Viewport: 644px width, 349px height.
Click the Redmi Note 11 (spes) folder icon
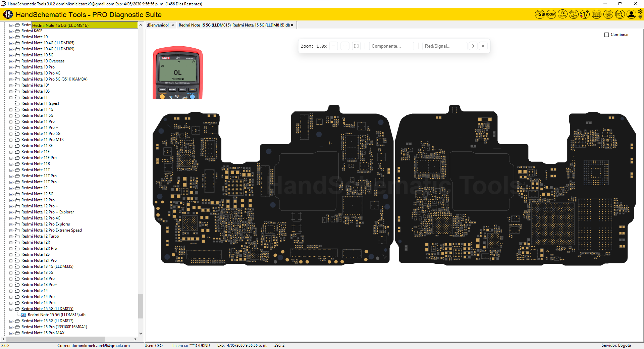coord(17,103)
